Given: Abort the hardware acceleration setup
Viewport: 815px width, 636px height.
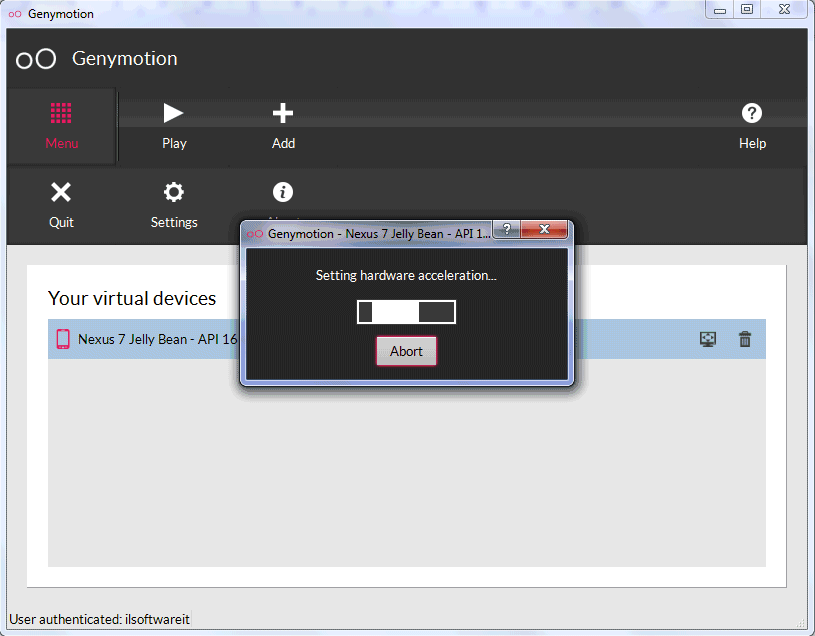Looking at the screenshot, I should click(406, 351).
